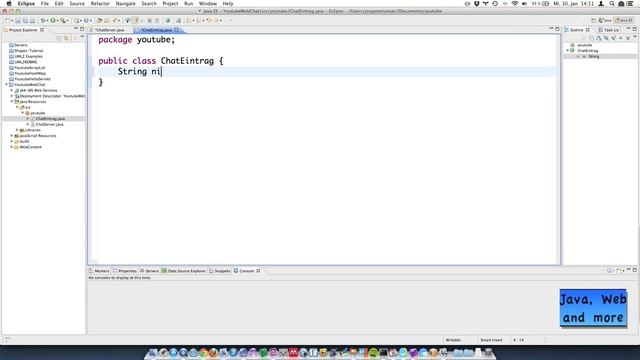Select the Console tab
Screen dimensions: 640x360
tap(247, 271)
